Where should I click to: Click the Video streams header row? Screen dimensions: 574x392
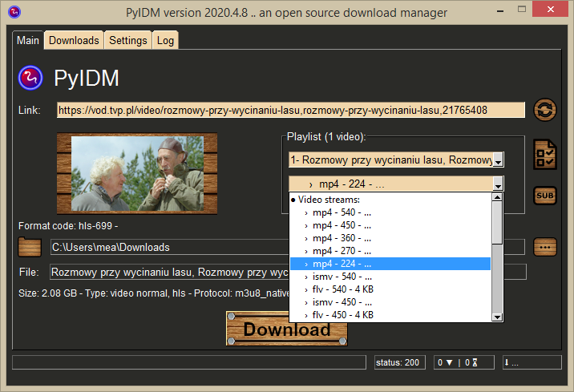point(390,200)
